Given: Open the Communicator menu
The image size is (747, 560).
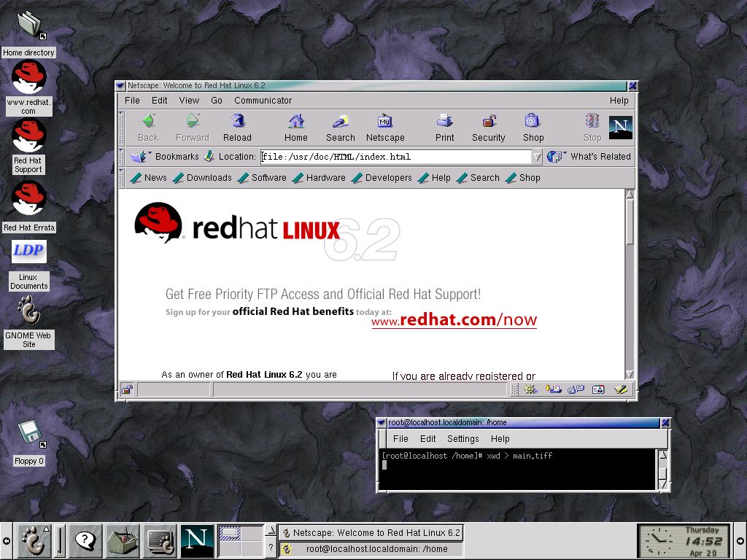Looking at the screenshot, I should [x=263, y=101].
